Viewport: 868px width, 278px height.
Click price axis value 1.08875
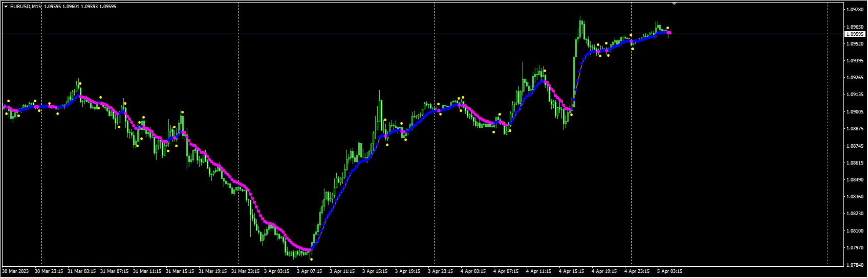tap(855, 129)
